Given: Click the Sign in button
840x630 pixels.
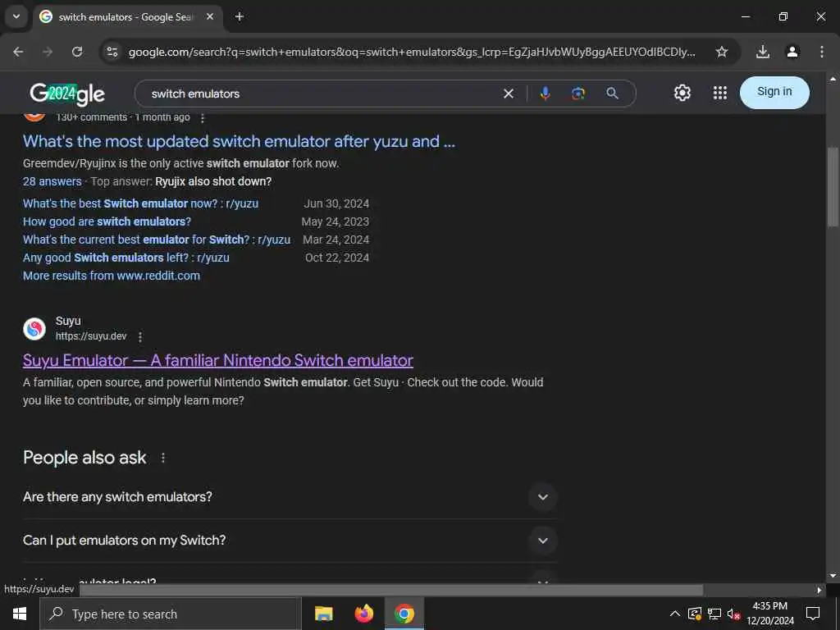Looking at the screenshot, I should (x=774, y=92).
